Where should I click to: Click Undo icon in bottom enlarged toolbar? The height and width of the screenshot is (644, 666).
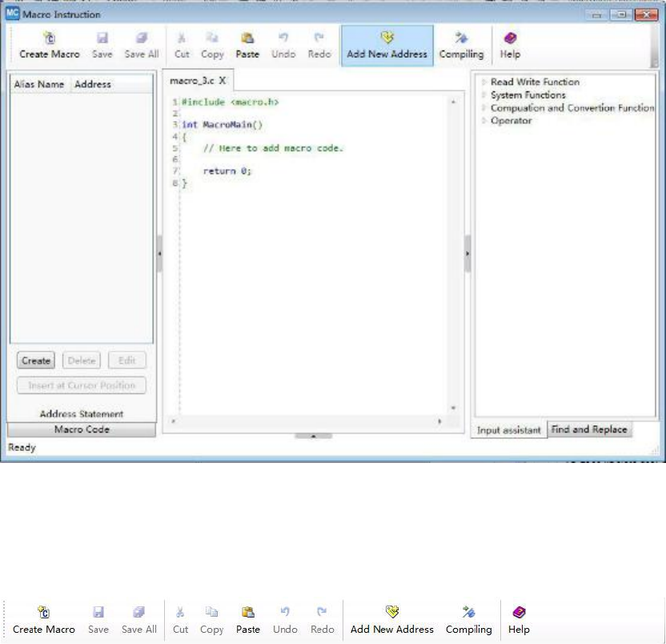pos(285,612)
